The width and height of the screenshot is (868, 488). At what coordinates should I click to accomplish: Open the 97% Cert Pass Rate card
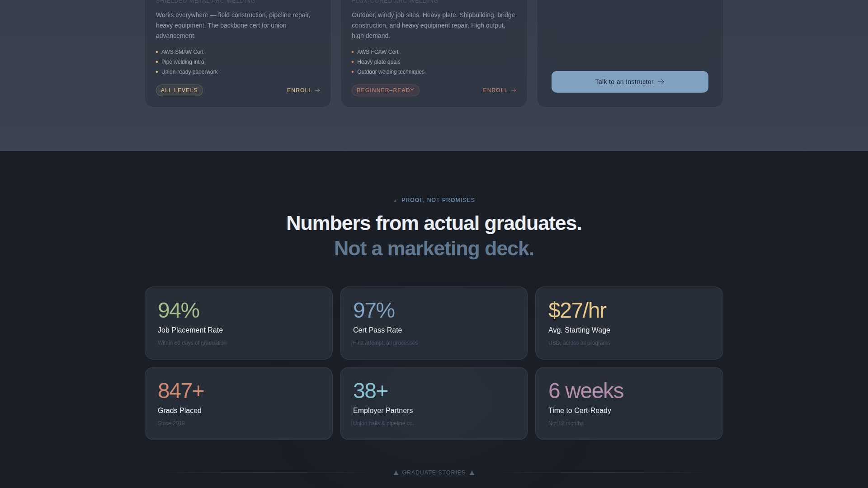434,323
